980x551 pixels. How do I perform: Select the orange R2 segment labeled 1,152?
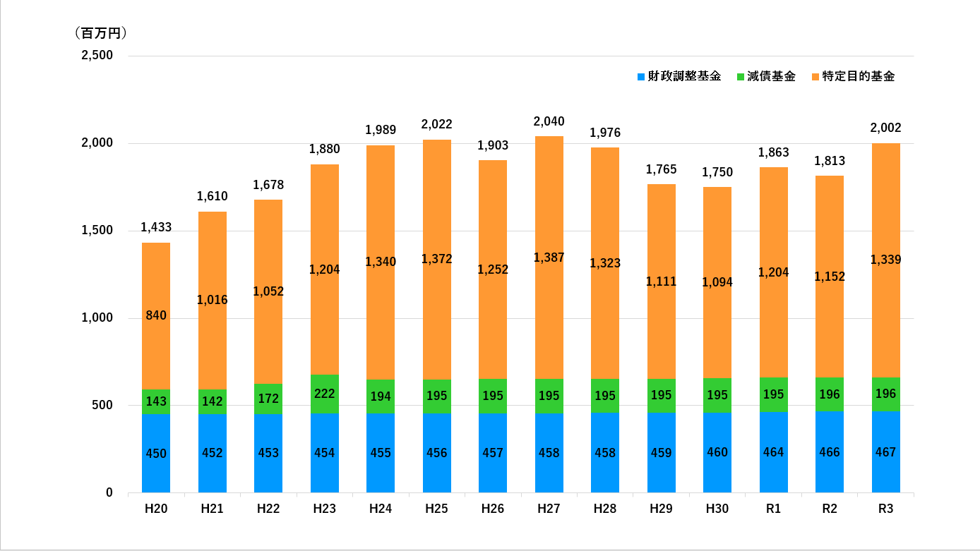[x=830, y=277]
